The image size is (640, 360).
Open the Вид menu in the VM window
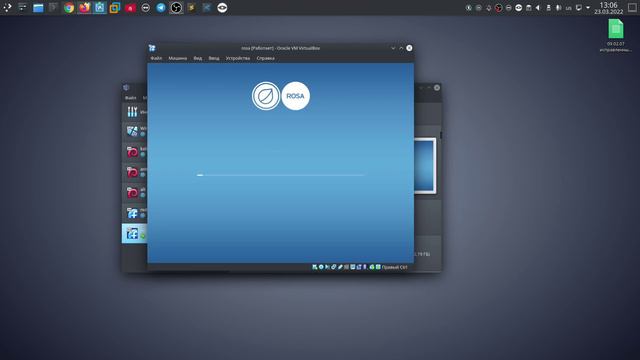(x=198, y=58)
